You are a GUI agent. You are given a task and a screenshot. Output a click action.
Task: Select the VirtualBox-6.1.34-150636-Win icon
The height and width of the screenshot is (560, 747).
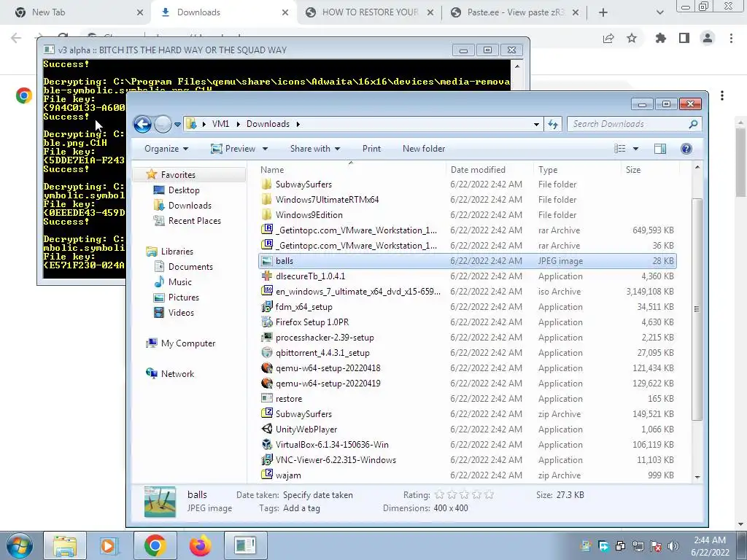(x=267, y=444)
